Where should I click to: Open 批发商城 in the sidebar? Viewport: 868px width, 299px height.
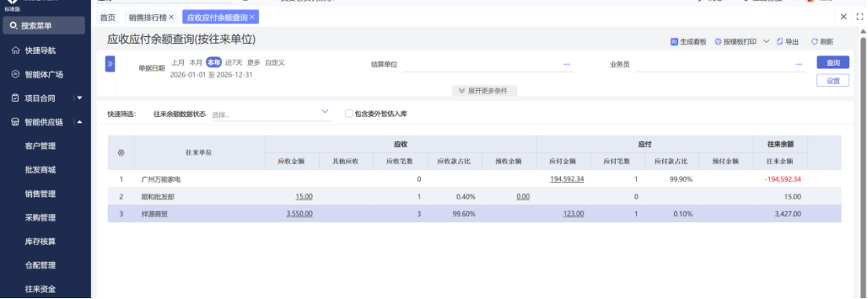[x=40, y=170]
